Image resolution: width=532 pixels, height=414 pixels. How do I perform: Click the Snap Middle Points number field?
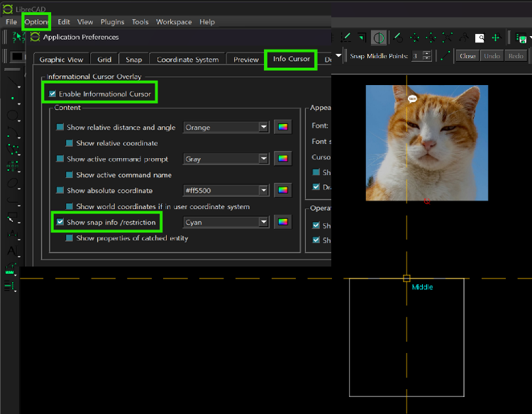(417, 56)
